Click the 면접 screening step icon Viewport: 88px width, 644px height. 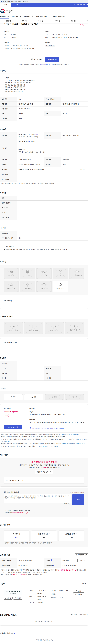pos(34,397)
